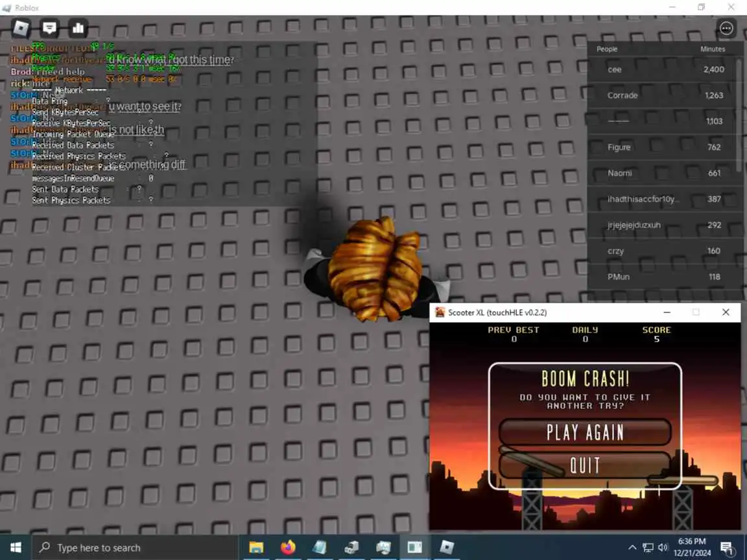
Task: Select player cee in leaderboard
Action: pyautogui.click(x=662, y=69)
